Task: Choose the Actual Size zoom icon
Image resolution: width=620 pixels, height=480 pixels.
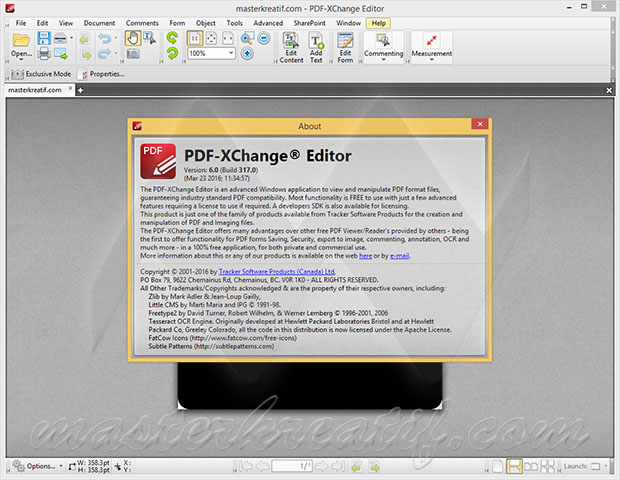Action: [195, 38]
